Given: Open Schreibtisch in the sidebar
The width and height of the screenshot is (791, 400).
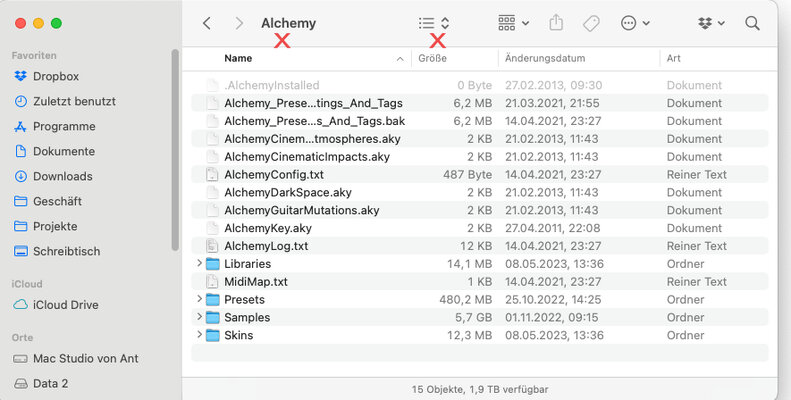Looking at the screenshot, I should (x=66, y=251).
